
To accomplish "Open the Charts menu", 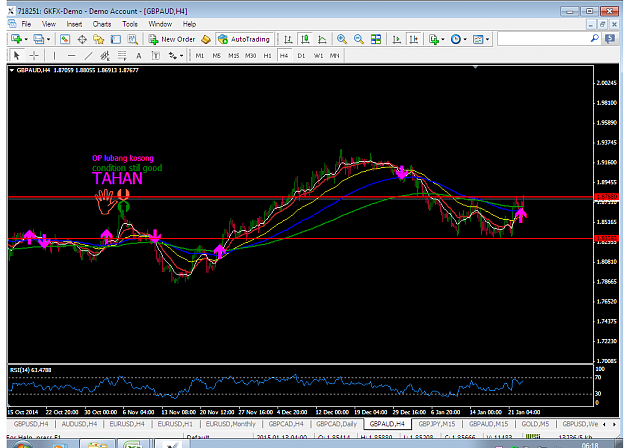I will (x=102, y=24).
